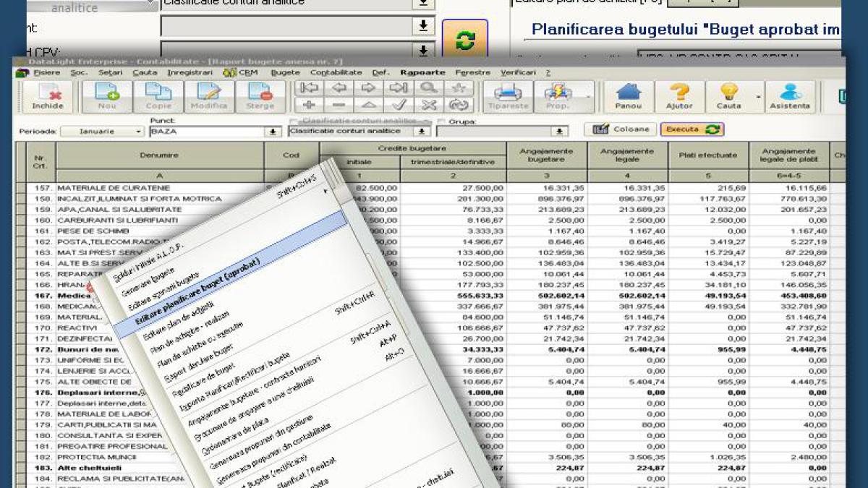Toggle the Grupa checkbox

441,121
